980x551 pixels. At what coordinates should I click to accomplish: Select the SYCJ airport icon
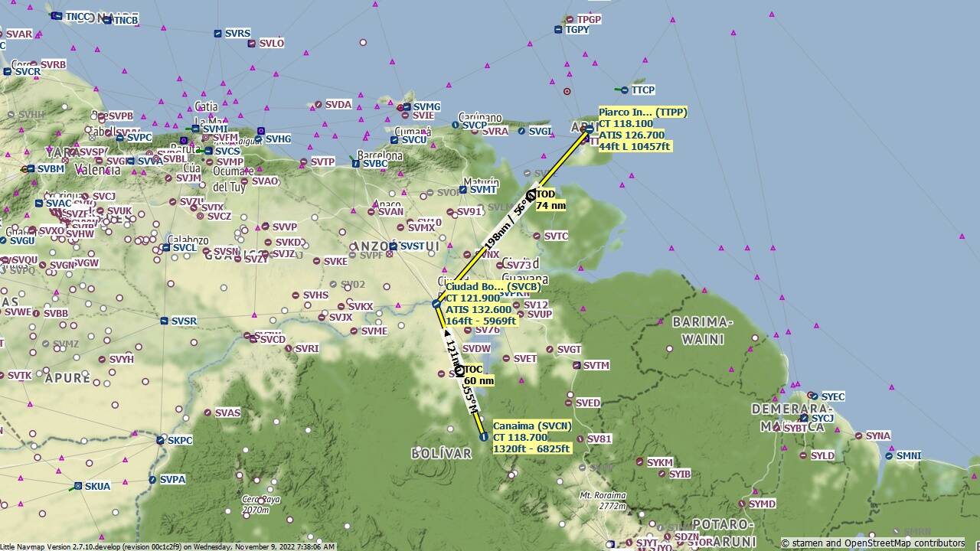coord(804,419)
